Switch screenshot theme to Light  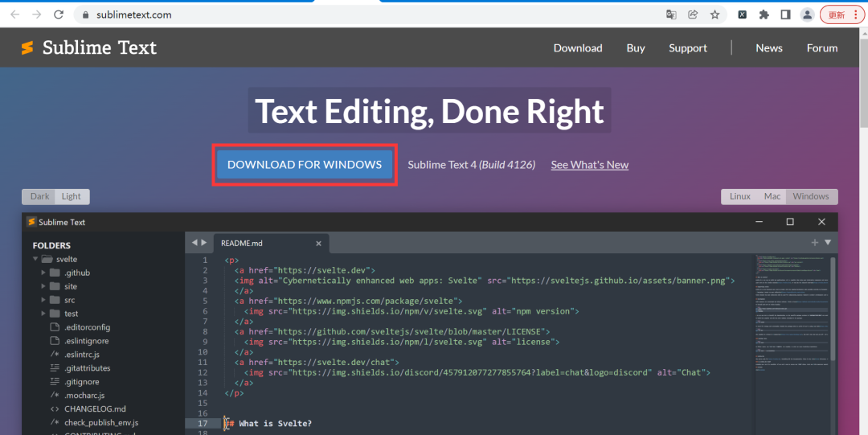click(72, 197)
